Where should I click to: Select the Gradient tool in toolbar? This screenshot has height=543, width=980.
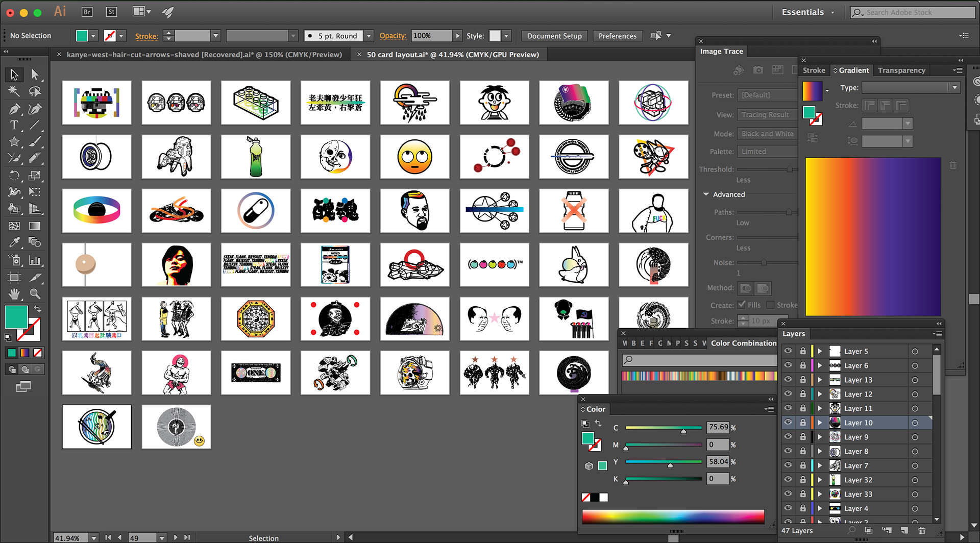tap(35, 226)
